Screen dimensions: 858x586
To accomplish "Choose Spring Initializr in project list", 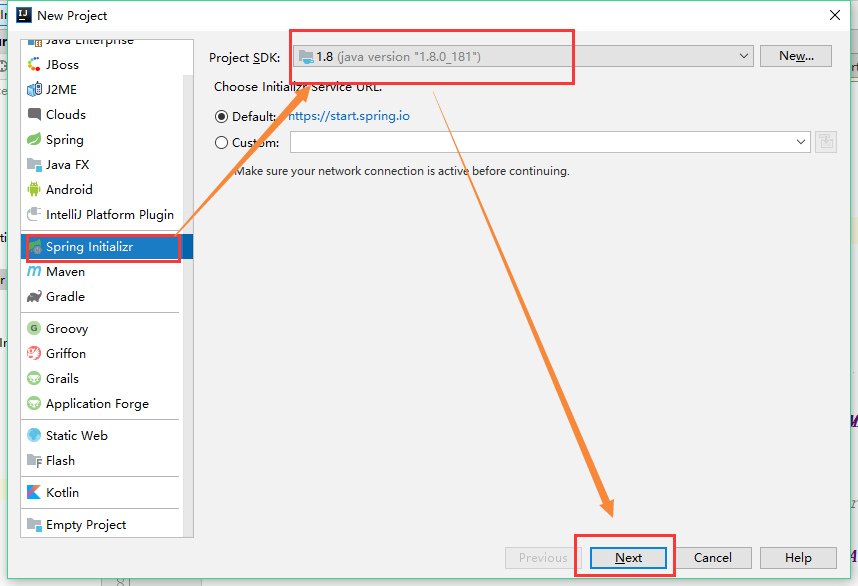I will (x=107, y=247).
